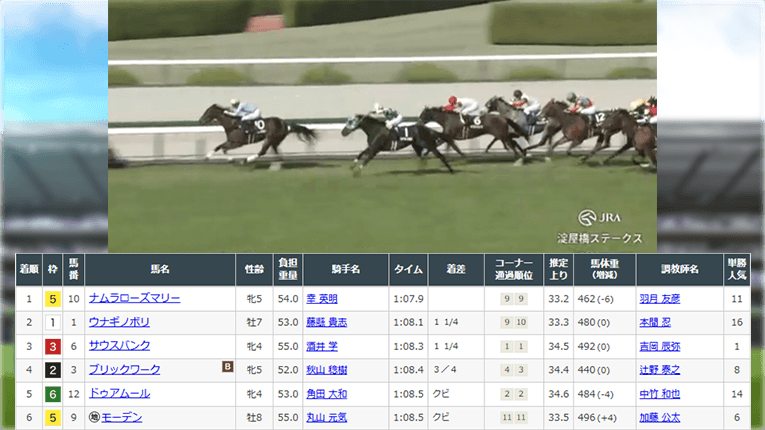The height and width of the screenshot is (430, 765).
Task: Click the 騎手名 column header
Action: click(346, 269)
